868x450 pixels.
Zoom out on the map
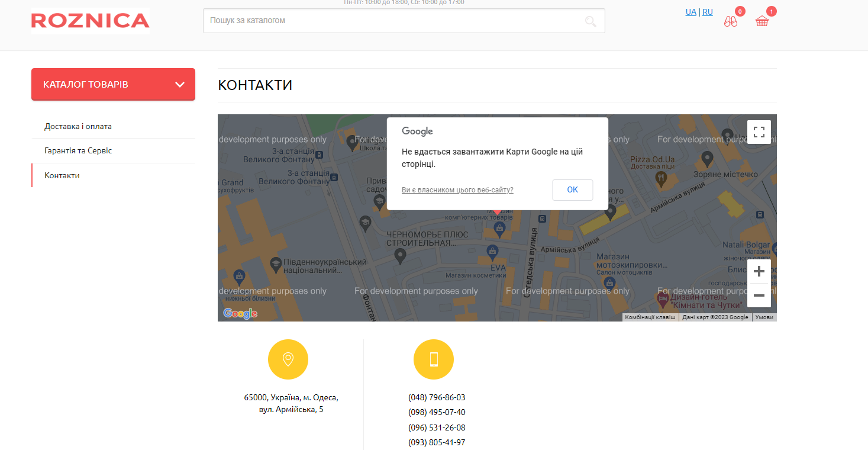759,295
